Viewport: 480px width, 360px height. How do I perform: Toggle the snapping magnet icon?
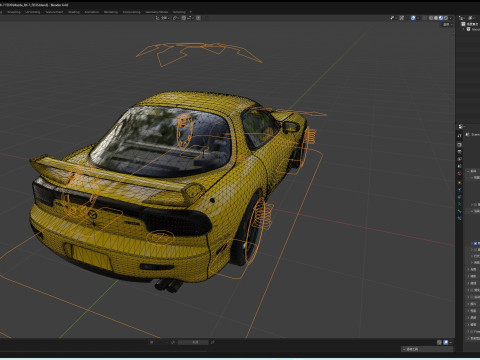(x=184, y=18)
